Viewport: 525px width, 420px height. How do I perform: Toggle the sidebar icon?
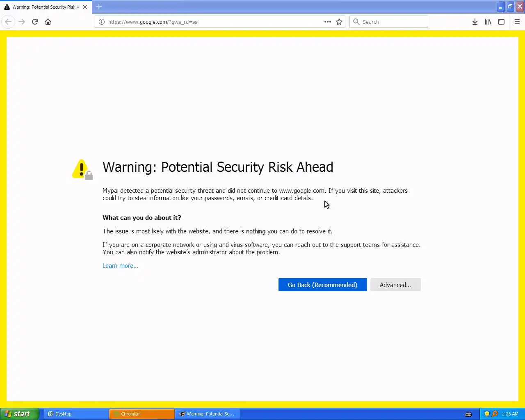(501, 22)
